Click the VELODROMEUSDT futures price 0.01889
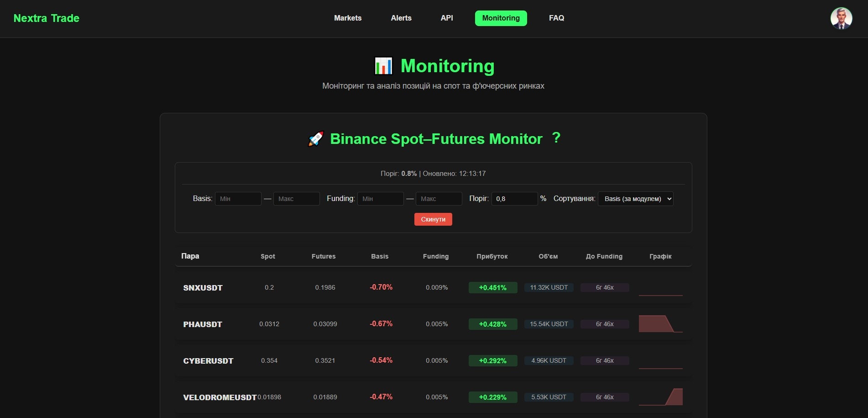 tap(325, 397)
